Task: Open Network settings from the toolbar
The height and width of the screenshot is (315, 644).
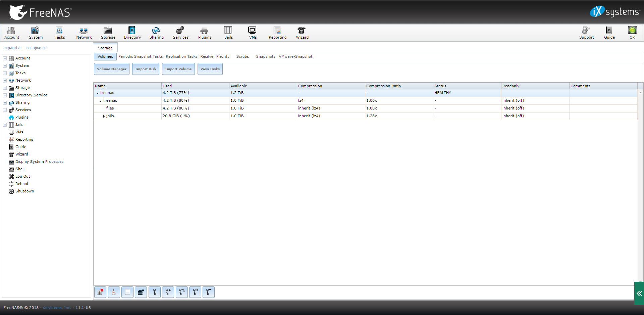Action: [x=84, y=33]
